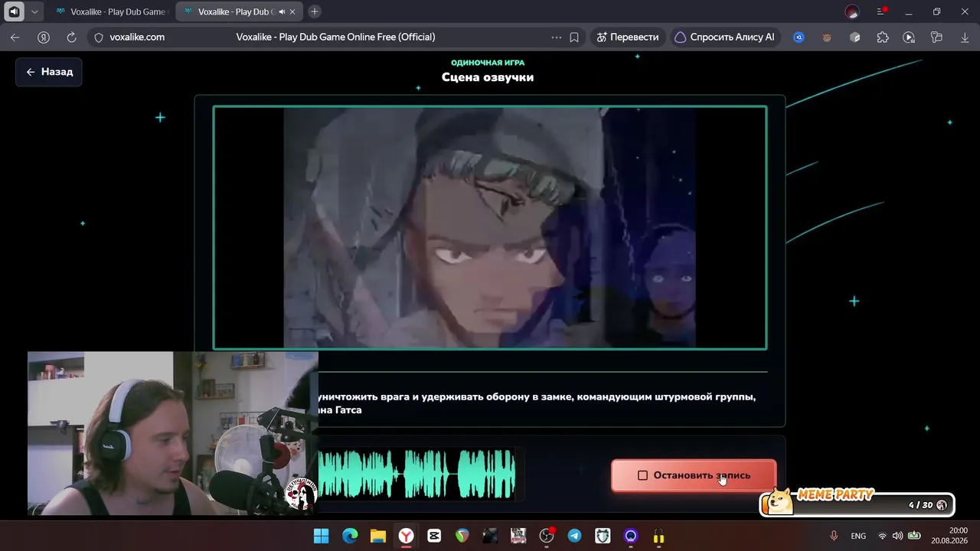Image resolution: width=980 pixels, height=551 pixels.
Task: Expand the tab list dropdown chevron
Action: point(34,11)
